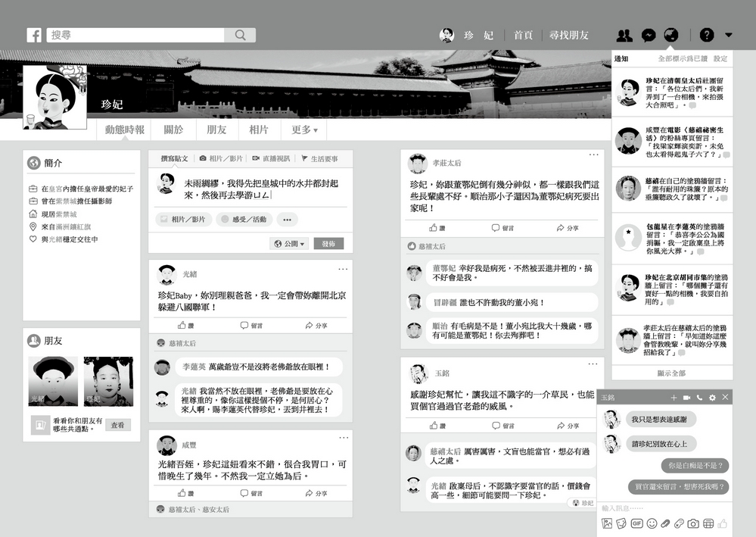Comment on 孝莊太后's post
Image resolution: width=756 pixels, height=537 pixels.
pos(503,228)
